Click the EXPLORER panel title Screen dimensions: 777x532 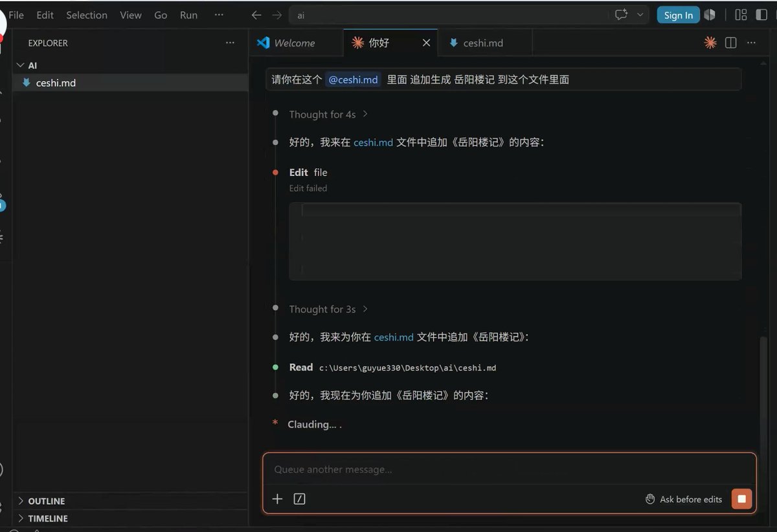[48, 43]
